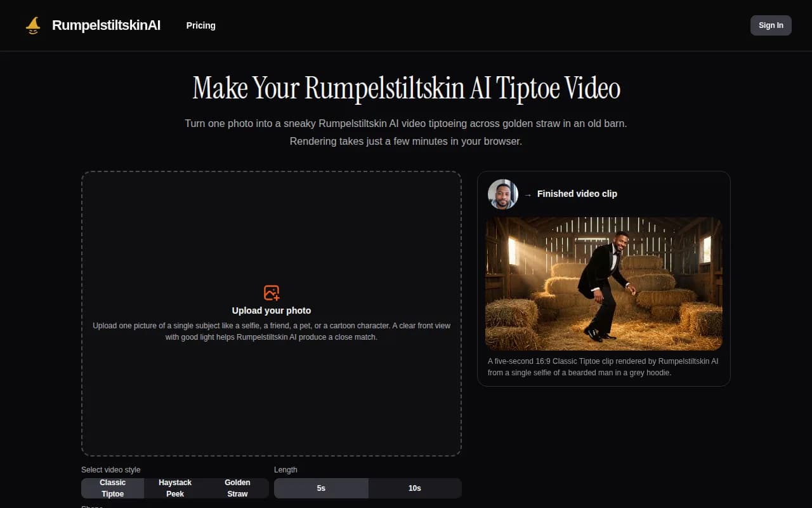
Task: Set video length to 5s
Action: click(x=321, y=488)
